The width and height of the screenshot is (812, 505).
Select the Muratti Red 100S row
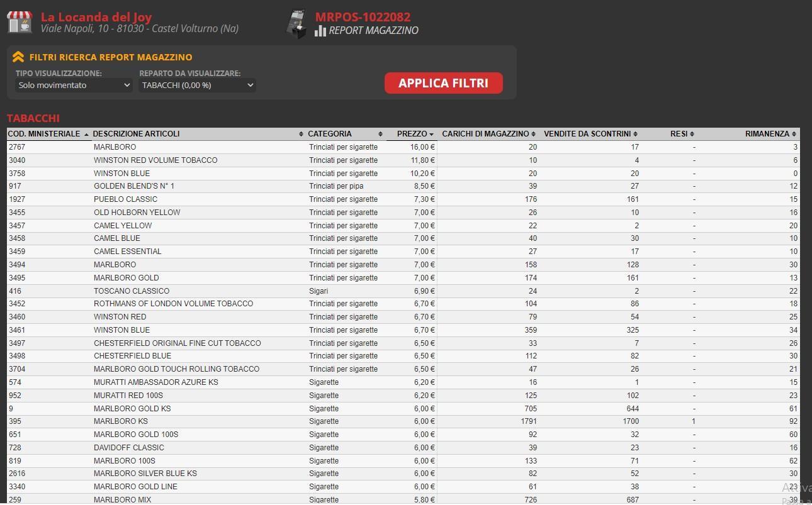[403, 396]
